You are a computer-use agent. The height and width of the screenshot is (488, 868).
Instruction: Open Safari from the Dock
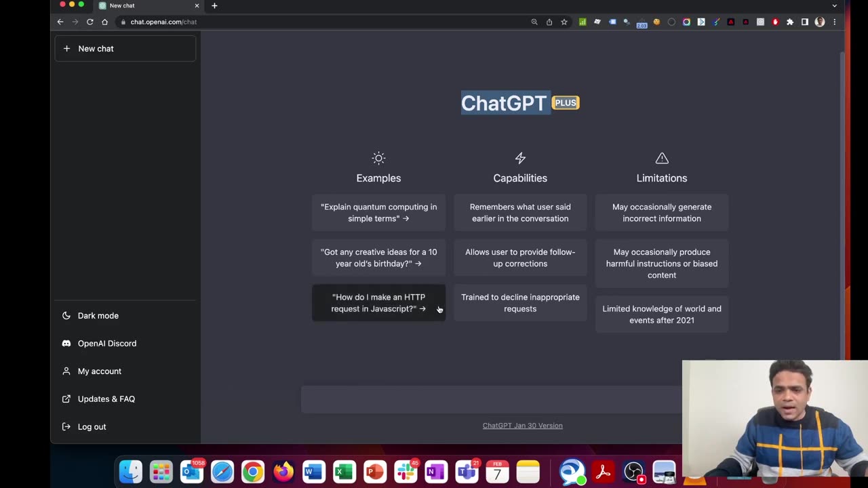click(x=222, y=472)
